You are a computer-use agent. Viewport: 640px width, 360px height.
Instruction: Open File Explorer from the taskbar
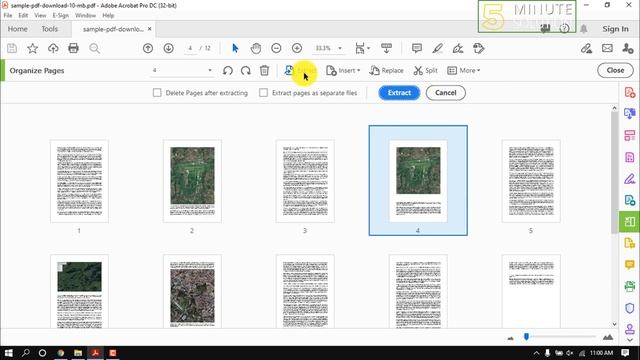coord(78,353)
